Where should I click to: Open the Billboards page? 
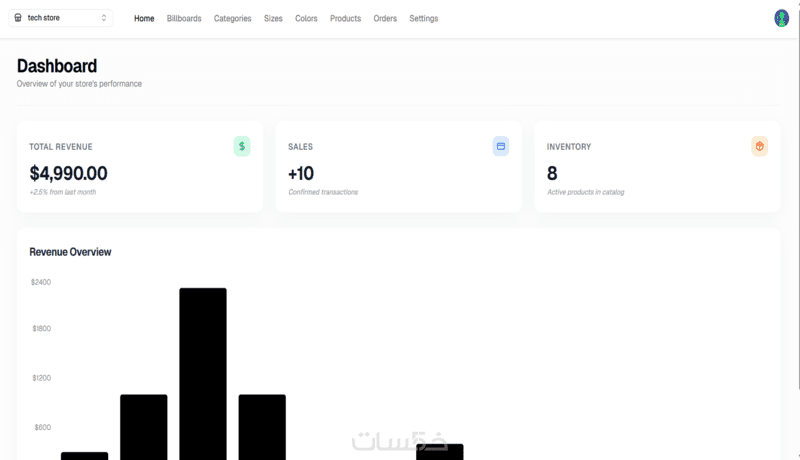pos(184,18)
